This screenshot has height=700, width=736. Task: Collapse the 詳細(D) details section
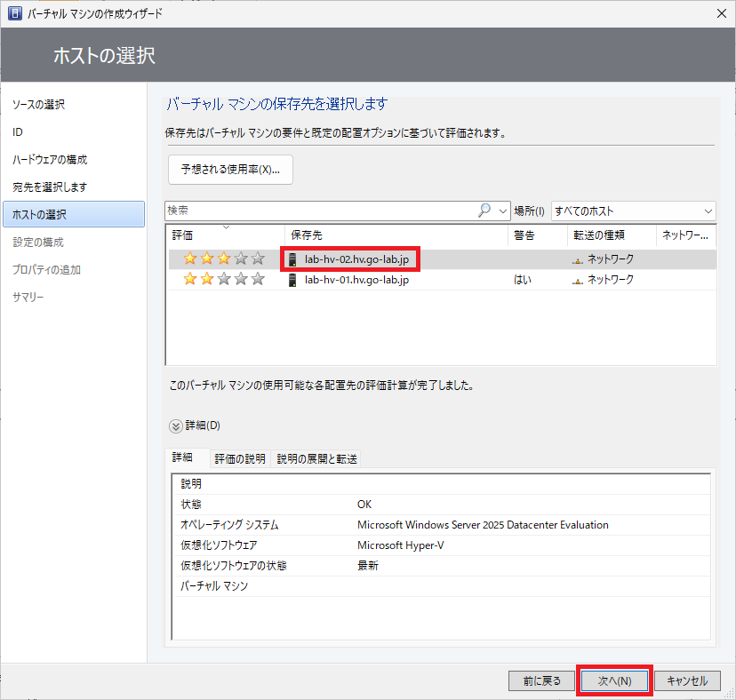pyautogui.click(x=175, y=426)
